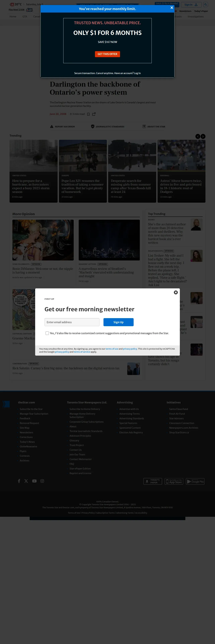Viewport: 215px width, 644px height.
Task: Close the monthly limit paywall banner
Action: click(172, 8)
